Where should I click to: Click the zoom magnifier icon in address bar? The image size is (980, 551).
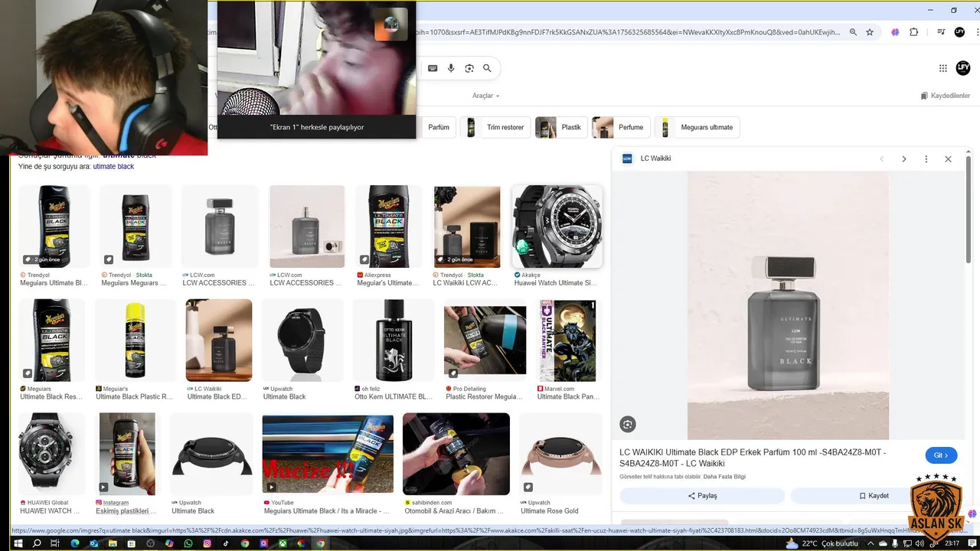[853, 32]
